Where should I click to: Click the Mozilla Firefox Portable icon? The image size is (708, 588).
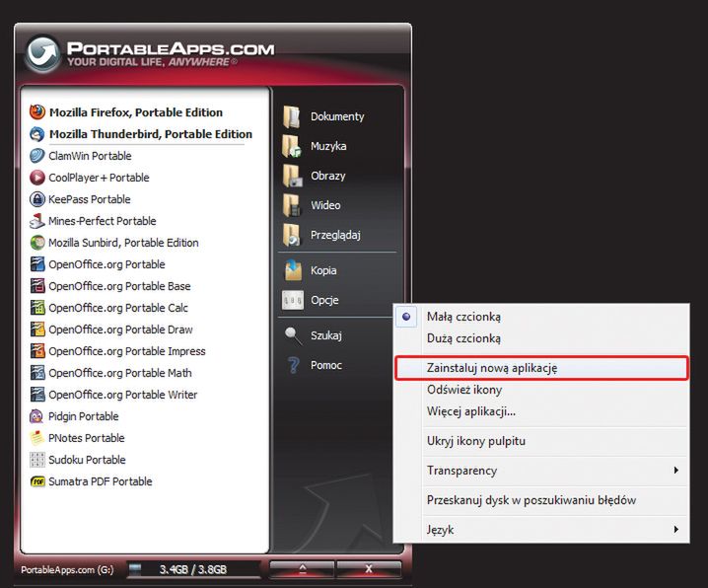click(x=37, y=111)
